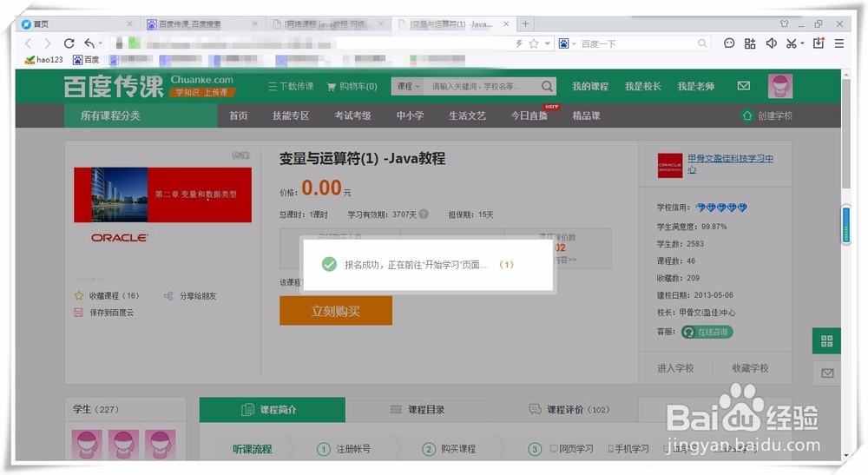Open the user avatar profile

(x=780, y=86)
